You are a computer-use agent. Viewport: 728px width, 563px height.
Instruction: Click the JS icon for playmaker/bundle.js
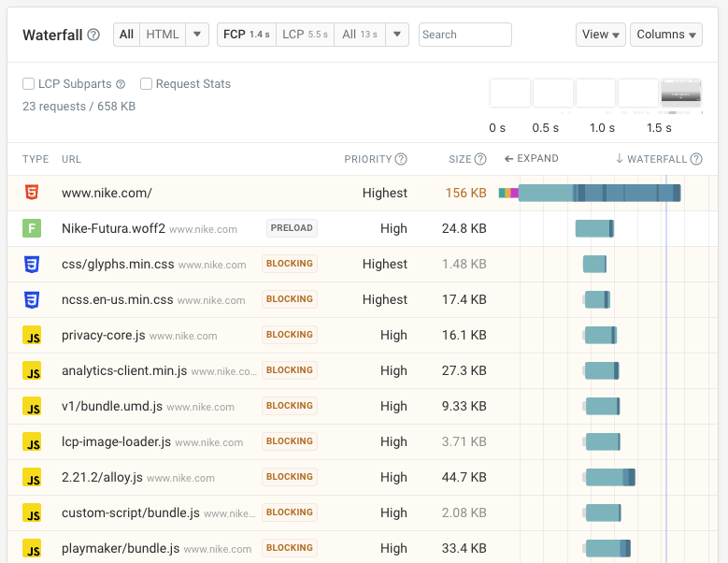pos(32,548)
